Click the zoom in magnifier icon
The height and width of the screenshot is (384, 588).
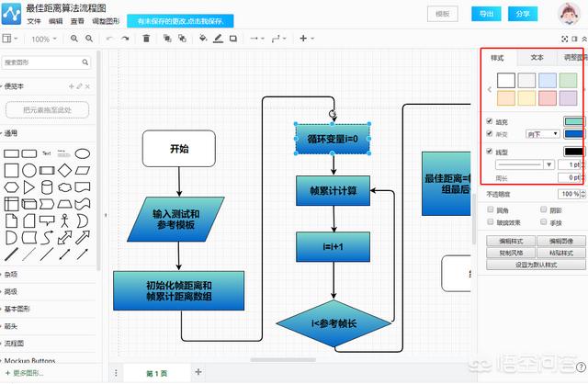pos(74,39)
